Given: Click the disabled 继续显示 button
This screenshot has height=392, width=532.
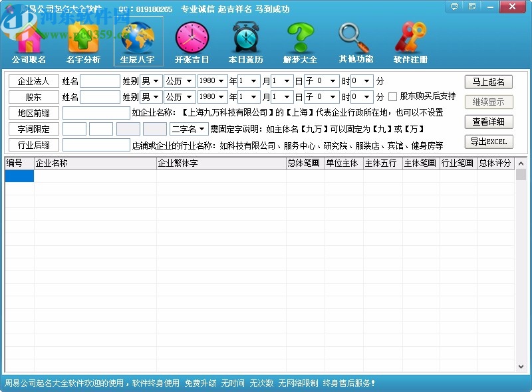Looking at the screenshot, I should point(489,102).
